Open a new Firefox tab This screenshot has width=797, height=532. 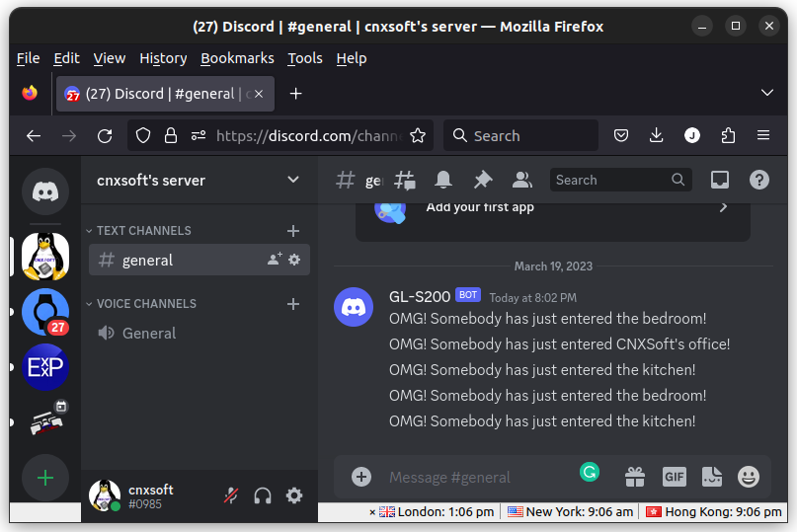tap(295, 94)
